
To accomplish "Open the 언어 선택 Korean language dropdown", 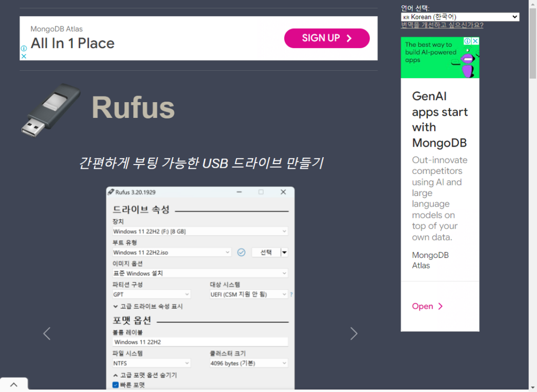I will (x=460, y=17).
